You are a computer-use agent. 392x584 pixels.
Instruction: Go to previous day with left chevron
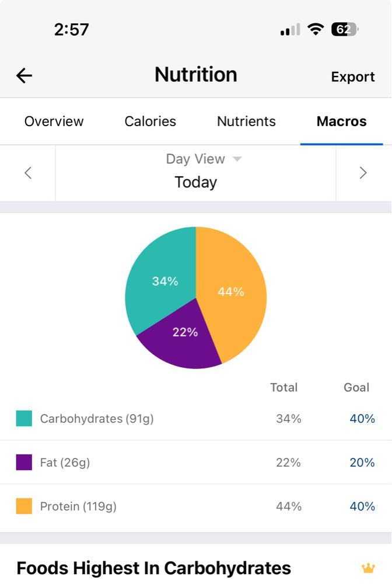27,173
